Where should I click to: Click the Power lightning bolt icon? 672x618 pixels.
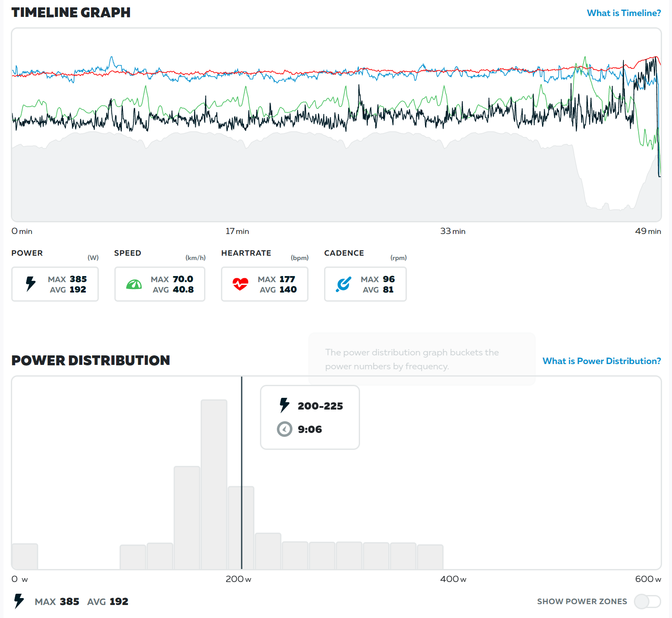[x=30, y=284]
